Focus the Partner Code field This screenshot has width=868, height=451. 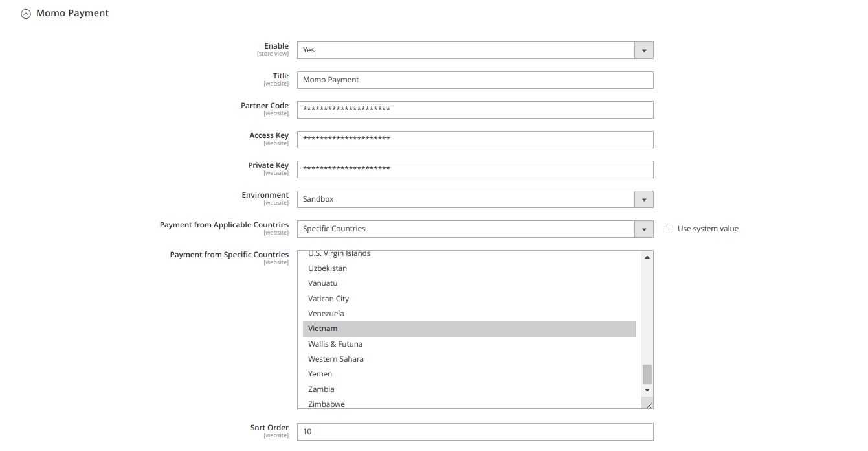pos(475,110)
